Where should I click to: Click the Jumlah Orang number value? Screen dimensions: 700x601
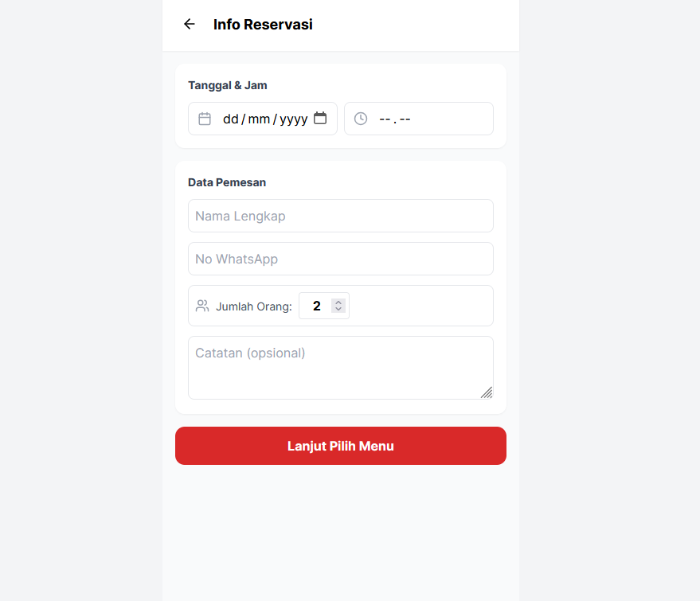click(x=317, y=306)
